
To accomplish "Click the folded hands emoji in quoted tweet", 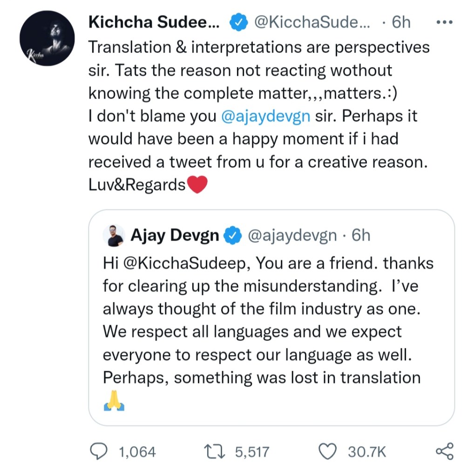I will [x=114, y=401].
